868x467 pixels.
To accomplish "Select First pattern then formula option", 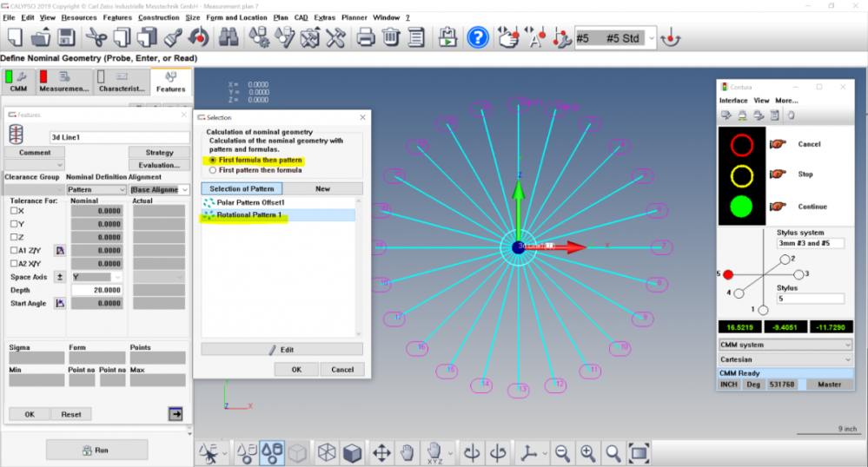I will 213,170.
